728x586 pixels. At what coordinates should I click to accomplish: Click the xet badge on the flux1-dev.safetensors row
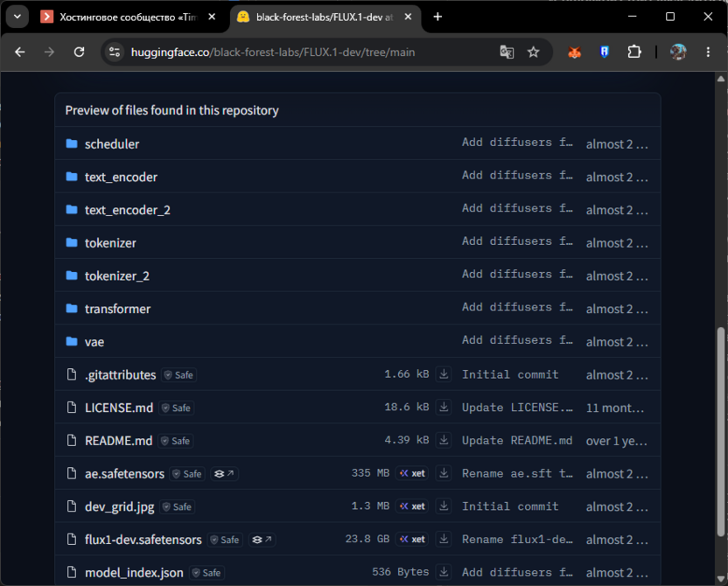click(x=412, y=539)
